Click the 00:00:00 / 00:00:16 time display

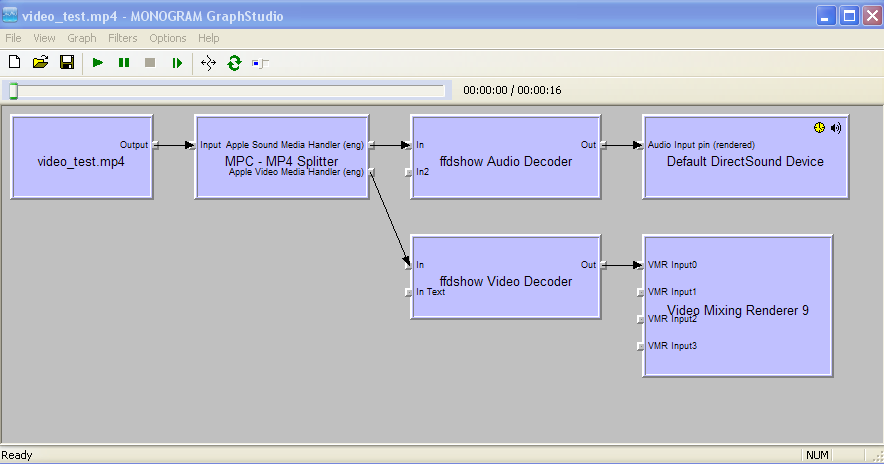[512, 90]
